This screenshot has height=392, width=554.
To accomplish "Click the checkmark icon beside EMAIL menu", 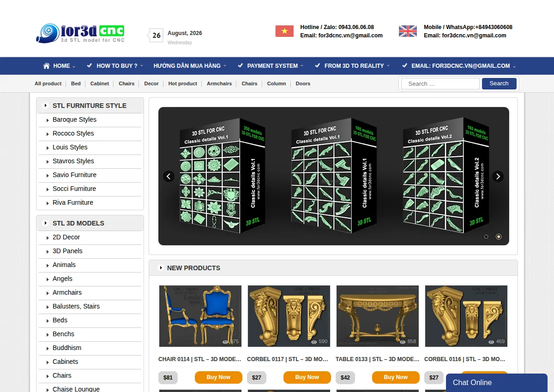I will tap(404, 65).
